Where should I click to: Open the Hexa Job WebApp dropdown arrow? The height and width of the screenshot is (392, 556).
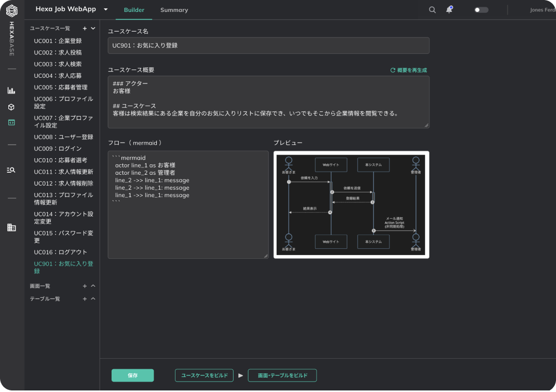tap(106, 9)
